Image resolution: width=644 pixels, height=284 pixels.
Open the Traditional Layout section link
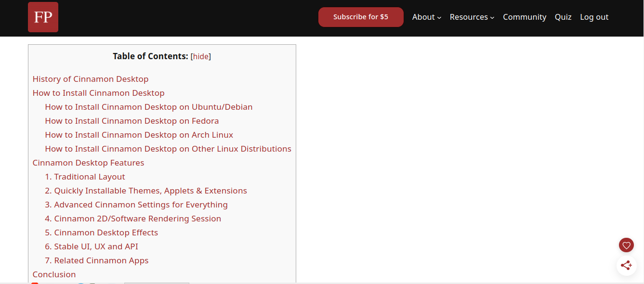point(85,177)
